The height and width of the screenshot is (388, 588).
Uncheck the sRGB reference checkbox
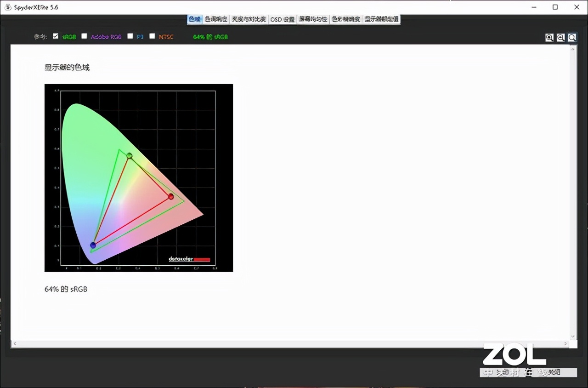pos(56,36)
